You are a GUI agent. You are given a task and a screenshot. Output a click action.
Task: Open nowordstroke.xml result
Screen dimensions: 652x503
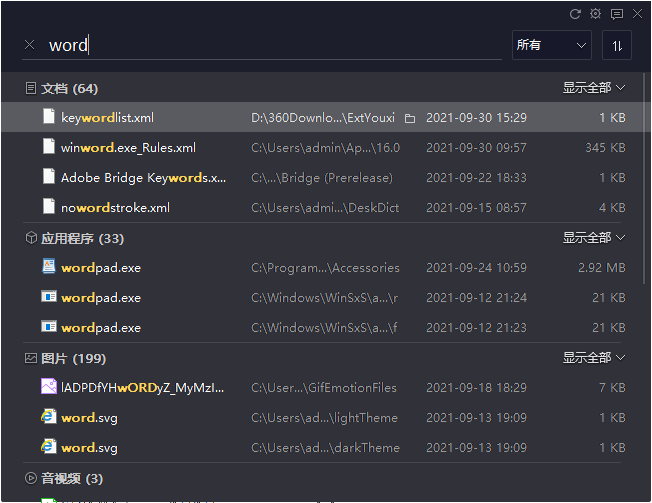pyautogui.click(x=115, y=207)
